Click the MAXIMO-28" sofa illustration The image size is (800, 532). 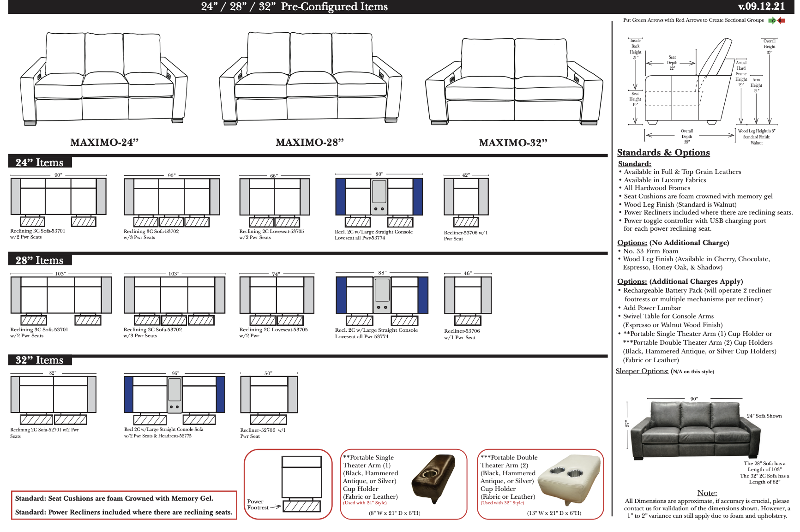[x=310, y=78]
